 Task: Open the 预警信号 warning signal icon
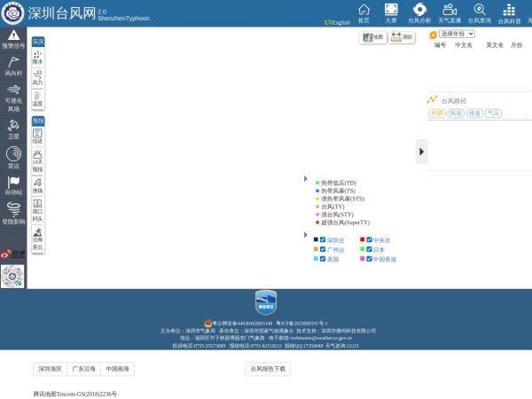pos(13,39)
